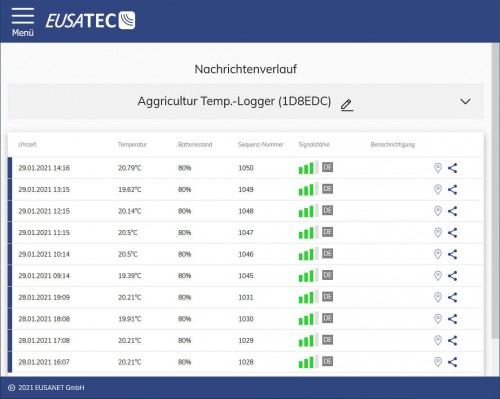Click the Uhrzeit column header
The width and height of the screenshot is (500, 399).
click(x=27, y=144)
